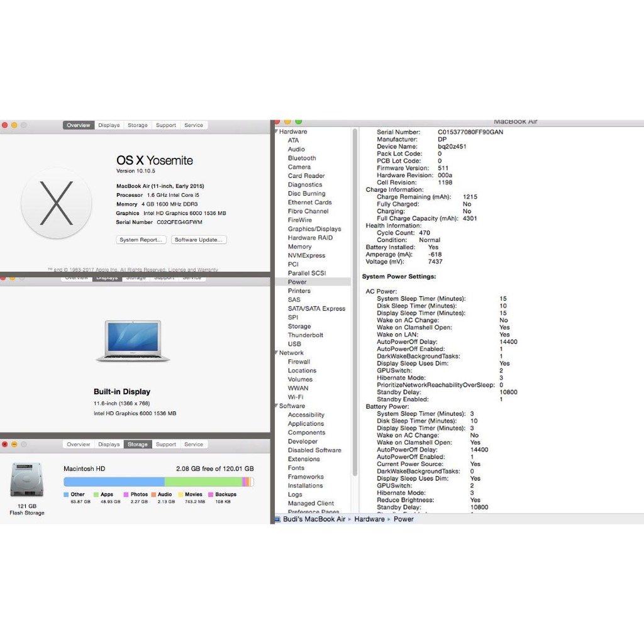Image resolution: width=644 pixels, height=644 pixels.
Task: Select the Service tab in top window
Action: 194,125
